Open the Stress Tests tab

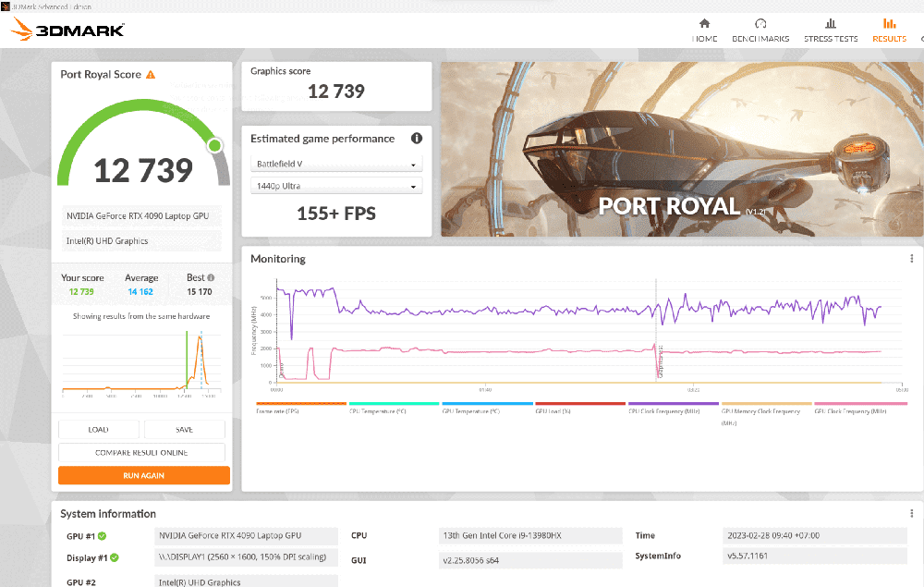coord(831,31)
